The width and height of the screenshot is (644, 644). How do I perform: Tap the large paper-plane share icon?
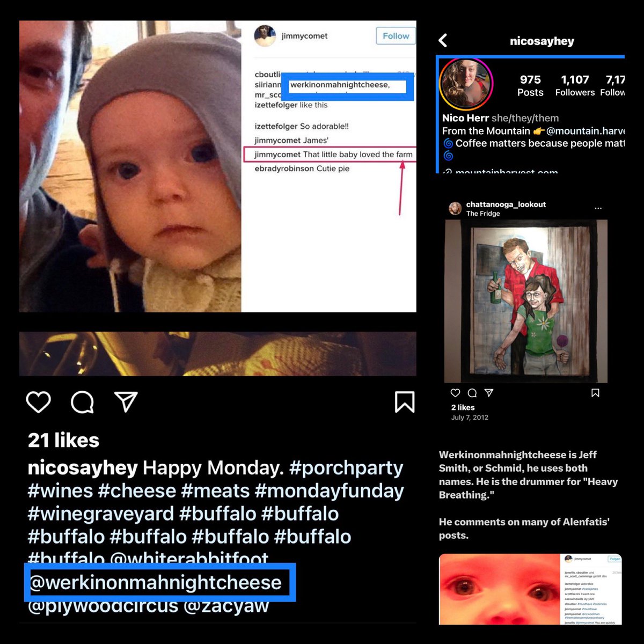(126, 401)
